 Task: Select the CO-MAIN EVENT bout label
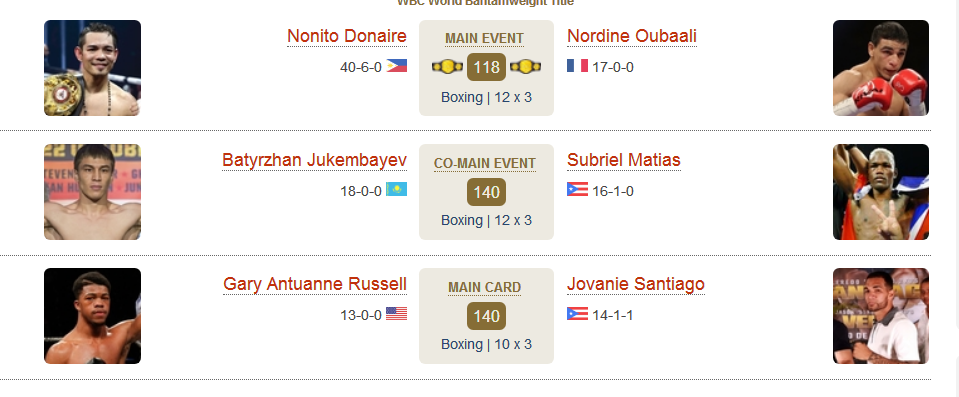pos(485,163)
